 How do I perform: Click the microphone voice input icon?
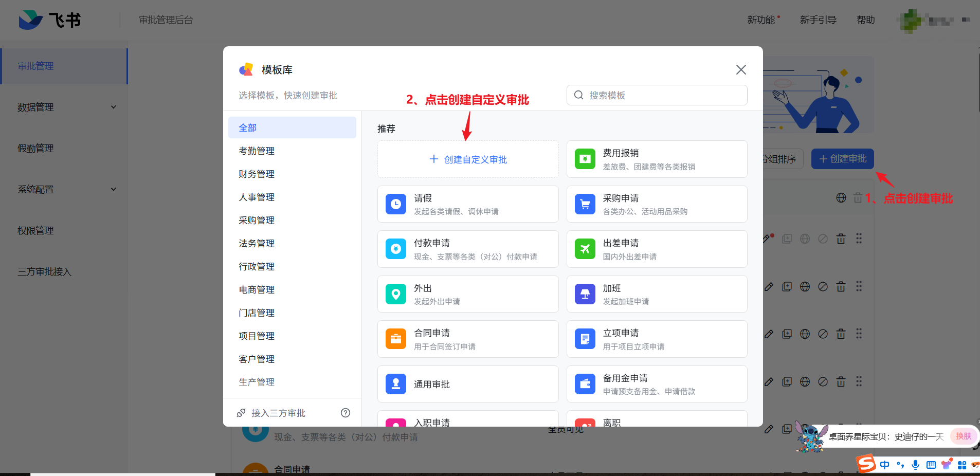coord(915,465)
